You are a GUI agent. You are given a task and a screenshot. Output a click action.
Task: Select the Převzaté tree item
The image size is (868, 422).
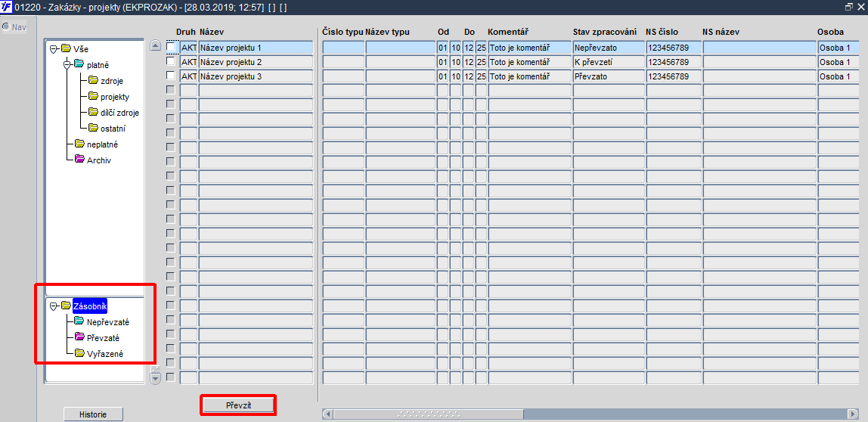tap(103, 338)
